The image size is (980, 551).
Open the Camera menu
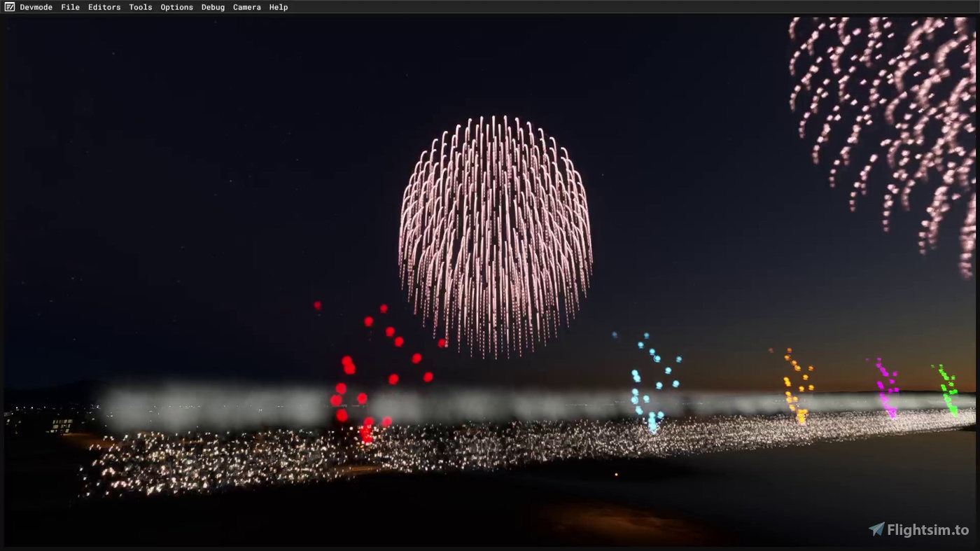246,7
